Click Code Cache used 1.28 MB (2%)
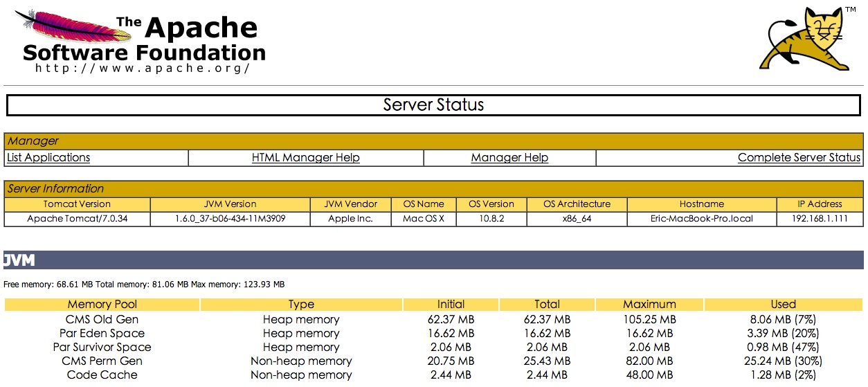This screenshot has height=387, width=868. tap(784, 375)
